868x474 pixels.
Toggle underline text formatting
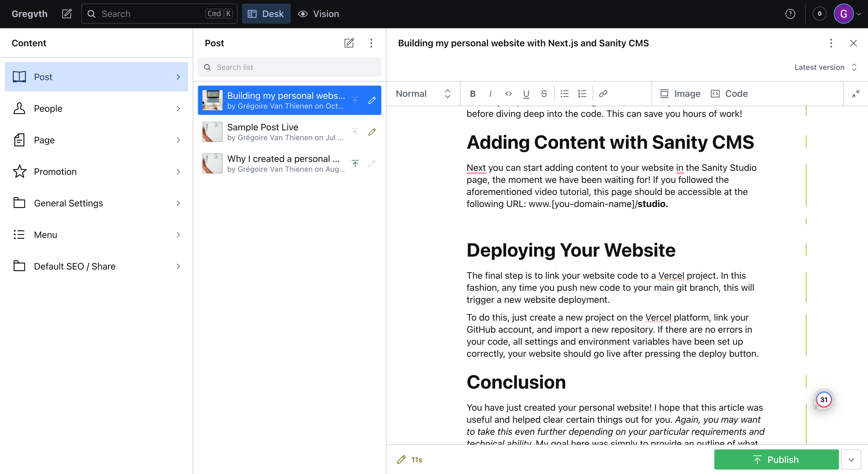tap(526, 94)
